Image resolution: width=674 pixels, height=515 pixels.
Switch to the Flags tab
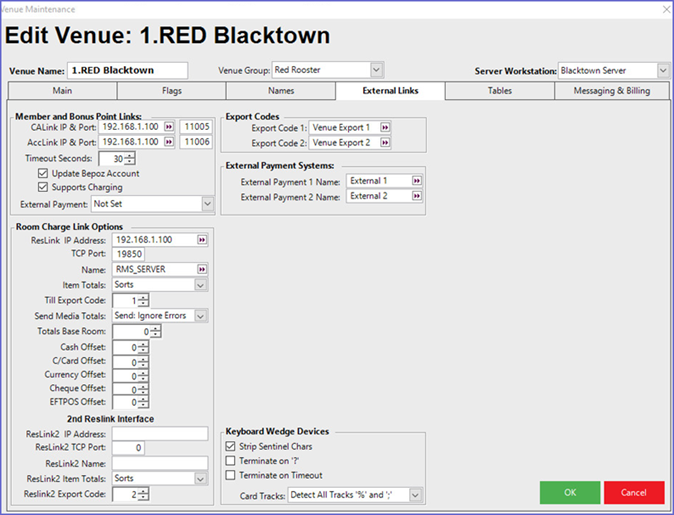pos(172,91)
